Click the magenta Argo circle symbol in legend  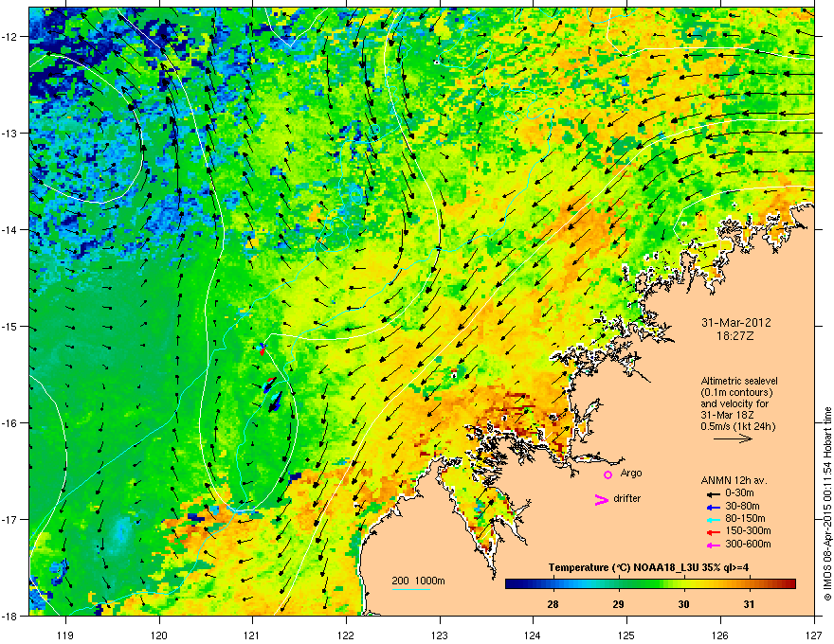click(607, 474)
